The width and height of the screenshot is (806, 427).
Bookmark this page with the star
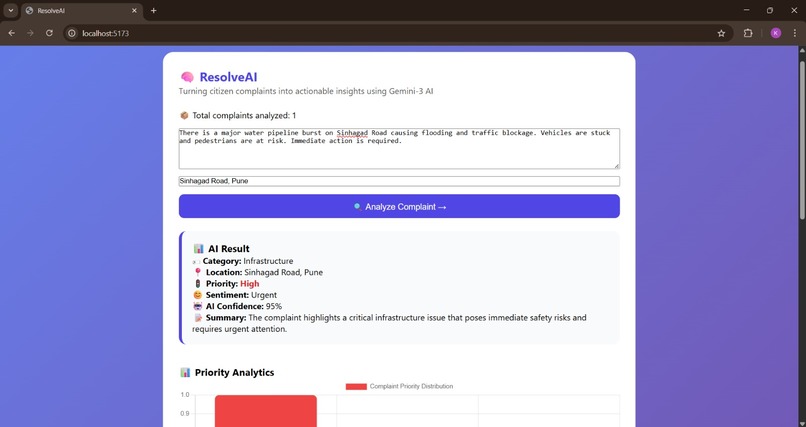point(721,33)
